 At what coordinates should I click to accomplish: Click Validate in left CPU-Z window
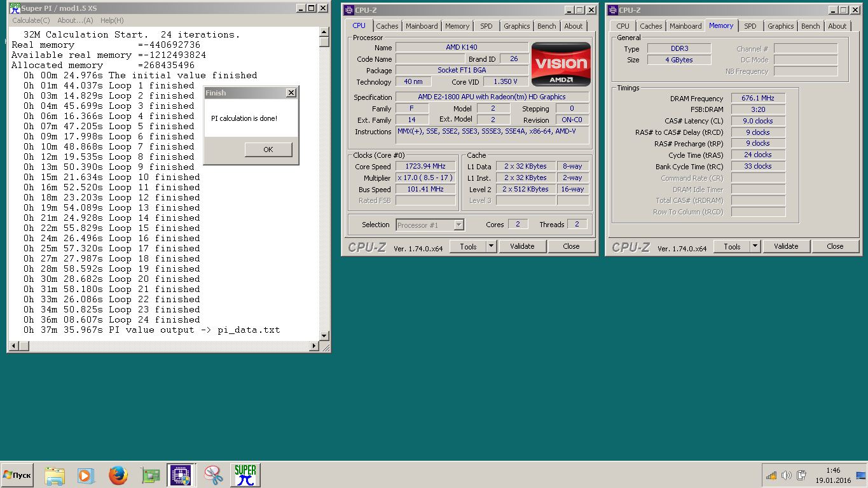pyautogui.click(x=522, y=246)
